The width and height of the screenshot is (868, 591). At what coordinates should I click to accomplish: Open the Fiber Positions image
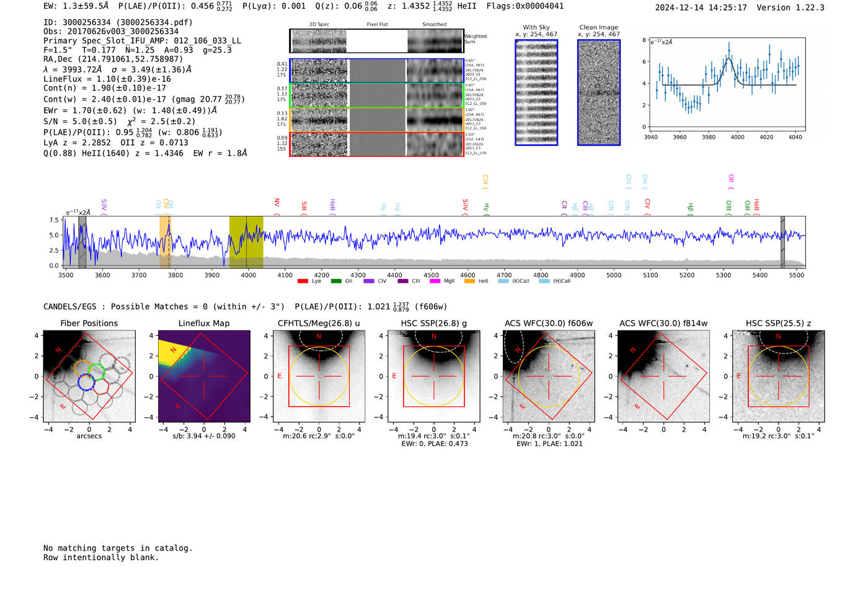tap(89, 376)
